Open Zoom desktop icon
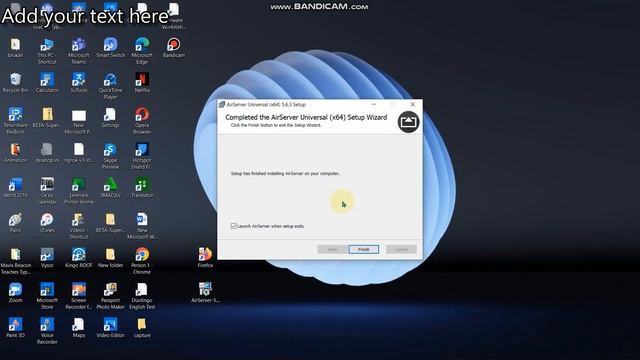The width and height of the screenshot is (640, 360). point(15,293)
